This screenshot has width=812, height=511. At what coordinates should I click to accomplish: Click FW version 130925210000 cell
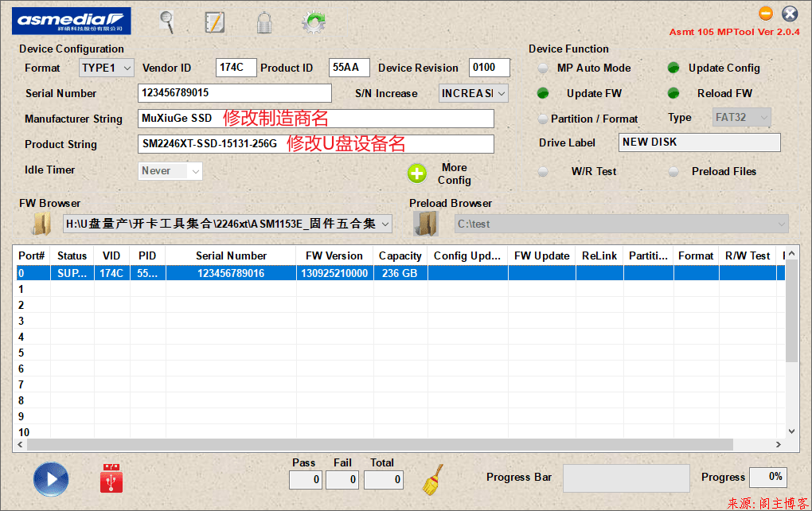click(x=334, y=273)
